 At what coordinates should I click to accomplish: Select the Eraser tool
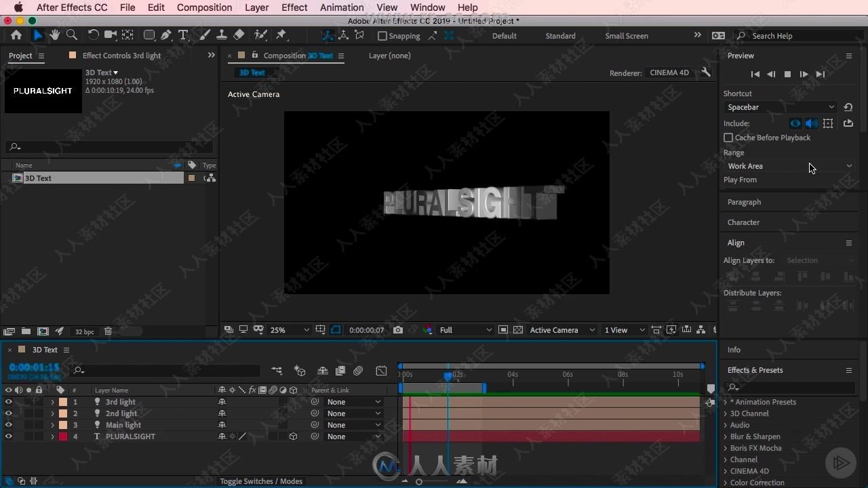[239, 35]
